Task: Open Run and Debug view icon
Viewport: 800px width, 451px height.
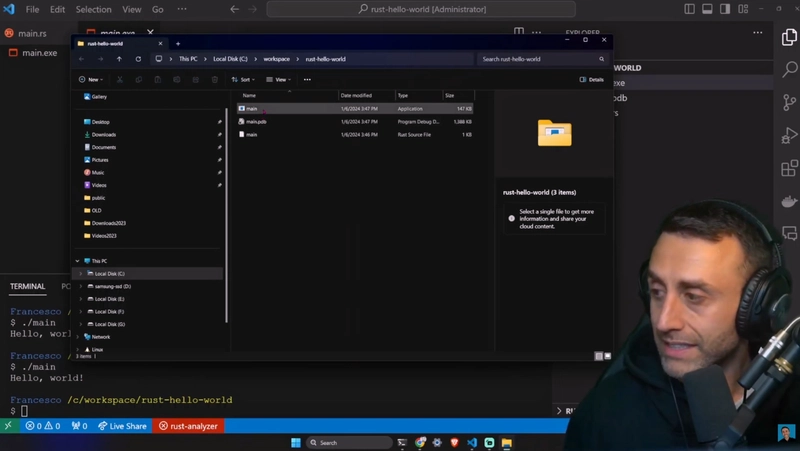Action: point(789,135)
